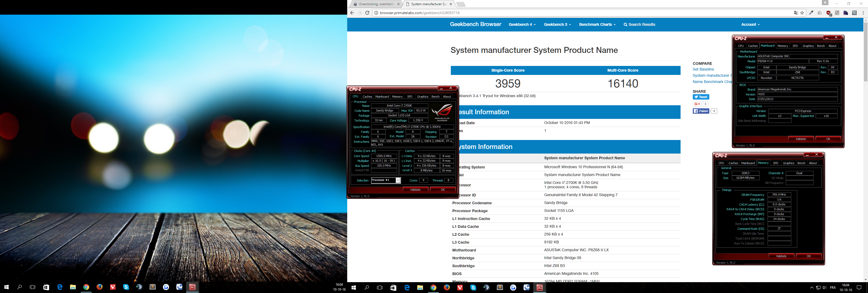The image size is (868, 293).
Task: Open Bench tab in the CPU-Z processor window
Action: 435,97
